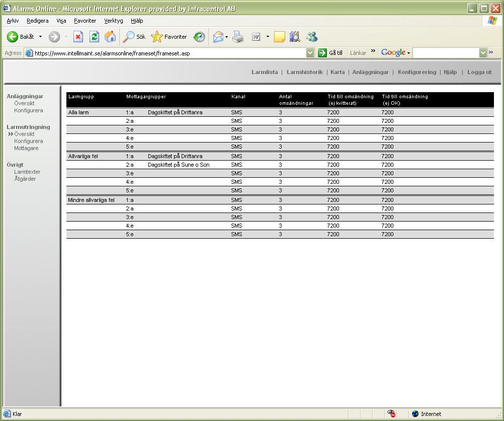Open Hjälp in the top navigation
Screen dimensions: 504x421
[x=450, y=72]
